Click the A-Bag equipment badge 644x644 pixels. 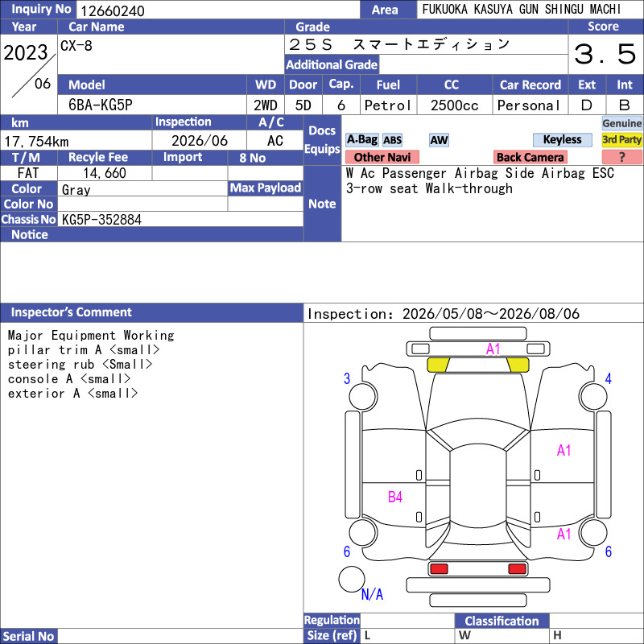361,139
